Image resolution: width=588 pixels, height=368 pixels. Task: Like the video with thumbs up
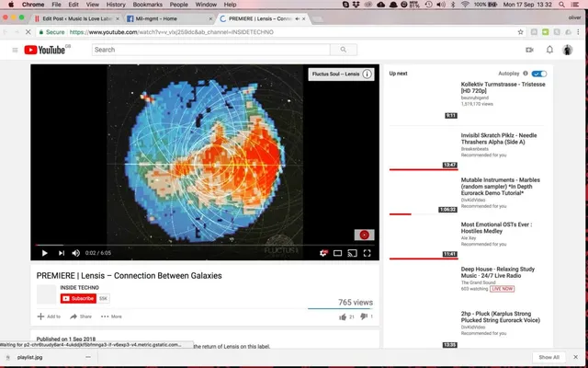click(x=343, y=316)
